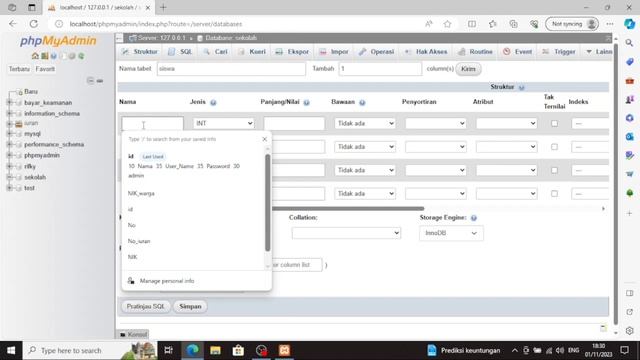Open the table Collation dropdown

(346, 233)
